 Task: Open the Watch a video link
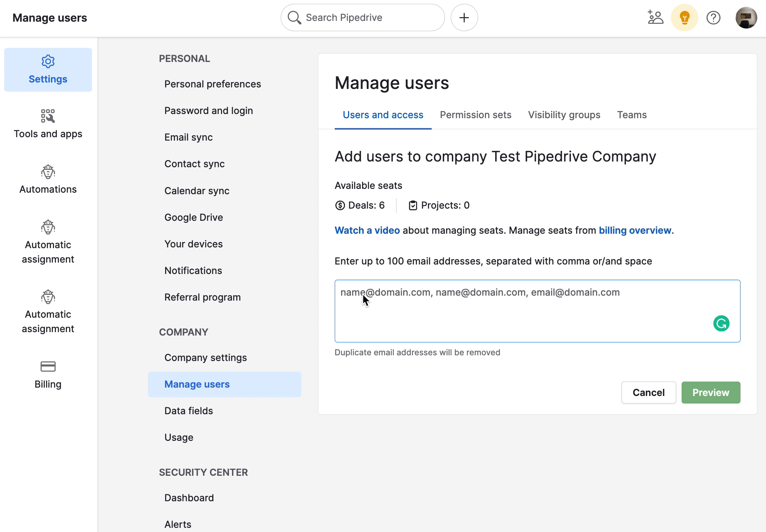pos(367,230)
